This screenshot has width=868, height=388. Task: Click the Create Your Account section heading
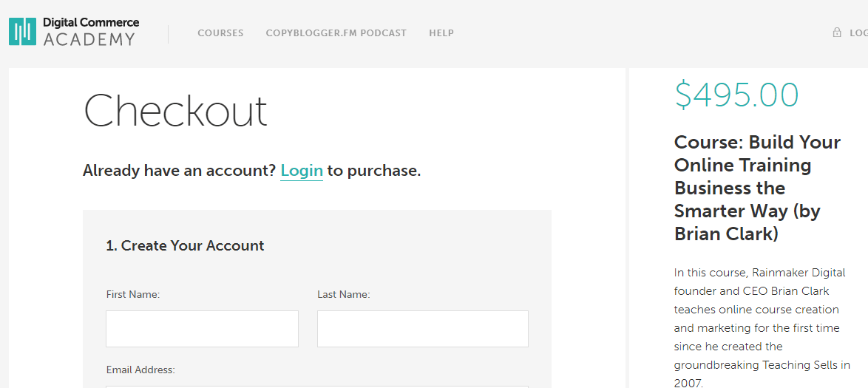click(x=185, y=246)
